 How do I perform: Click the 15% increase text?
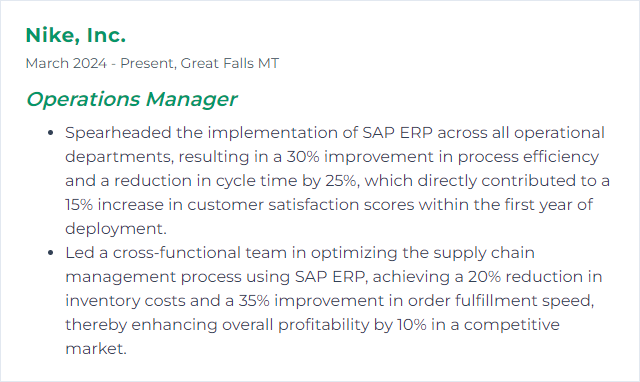pyautogui.click(x=114, y=205)
